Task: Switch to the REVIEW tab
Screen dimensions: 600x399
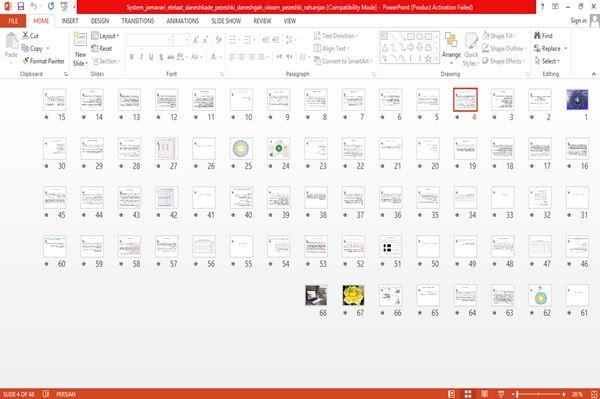Action: click(262, 21)
